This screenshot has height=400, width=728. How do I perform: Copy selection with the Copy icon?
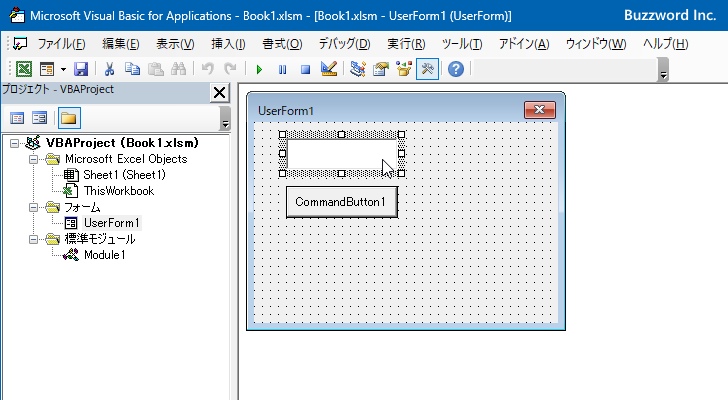132,69
